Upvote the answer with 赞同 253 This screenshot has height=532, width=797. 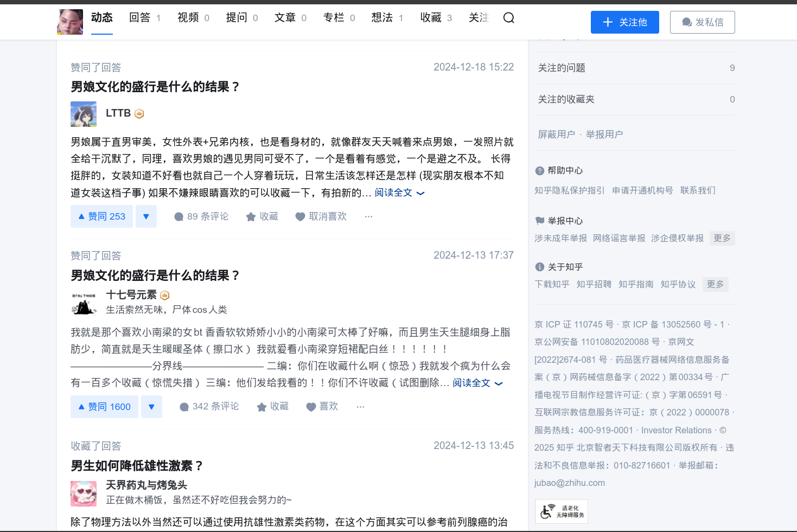point(101,216)
